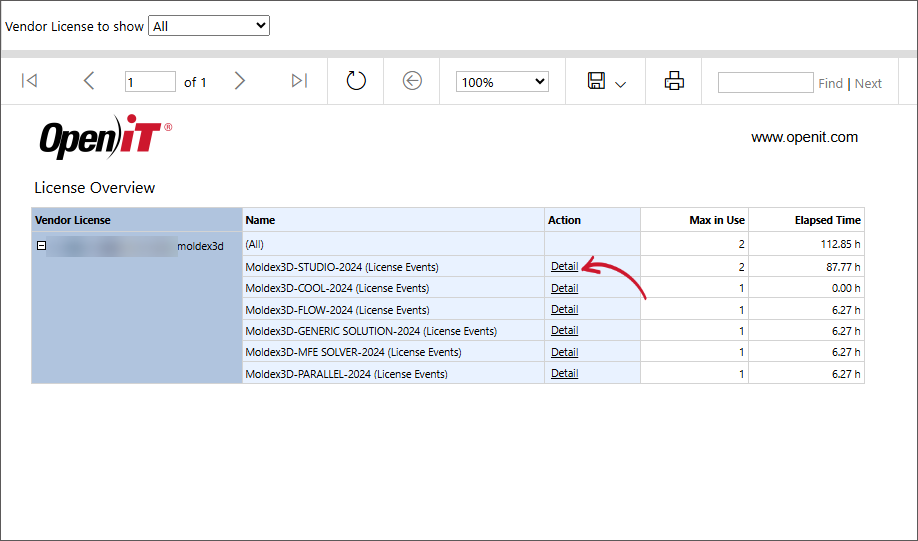Select Moldex3D-PARALLEL-2024 (License Events) name
Image resolution: width=918 pixels, height=541 pixels.
[x=347, y=374]
